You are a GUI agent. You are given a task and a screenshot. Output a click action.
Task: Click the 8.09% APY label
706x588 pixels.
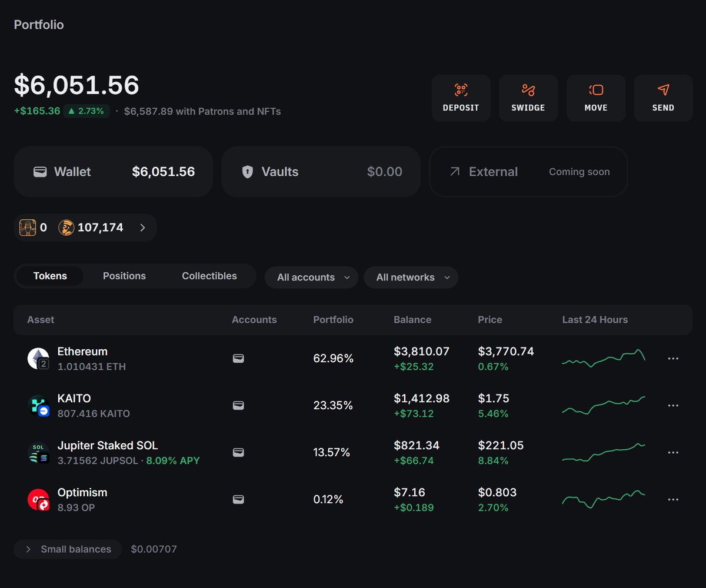(x=173, y=461)
